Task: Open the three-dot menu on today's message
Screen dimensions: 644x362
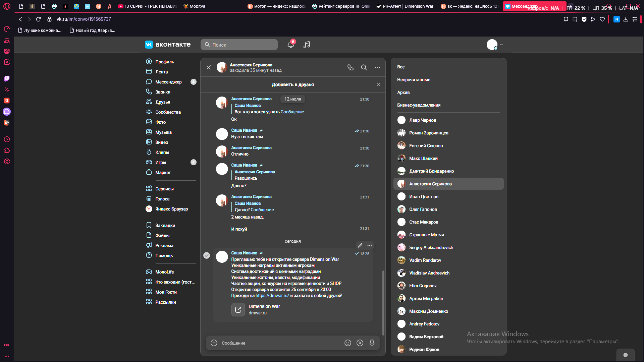Action: pyautogui.click(x=370, y=245)
